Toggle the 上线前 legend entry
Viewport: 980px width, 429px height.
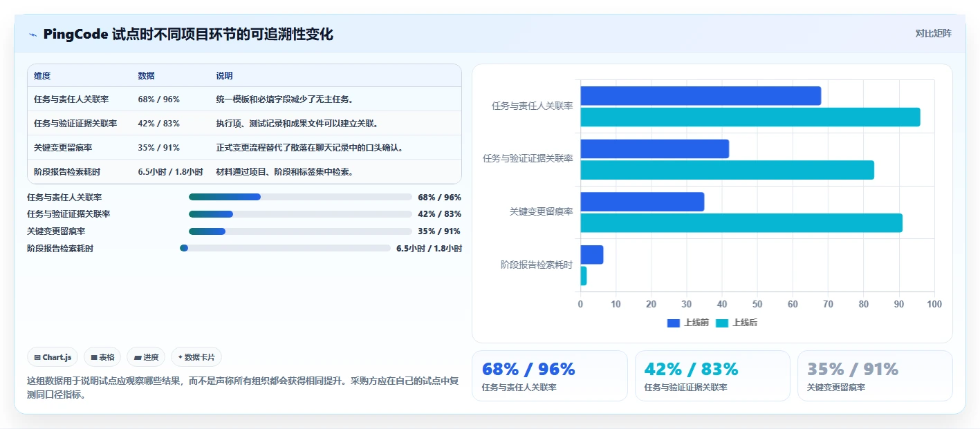(x=688, y=323)
